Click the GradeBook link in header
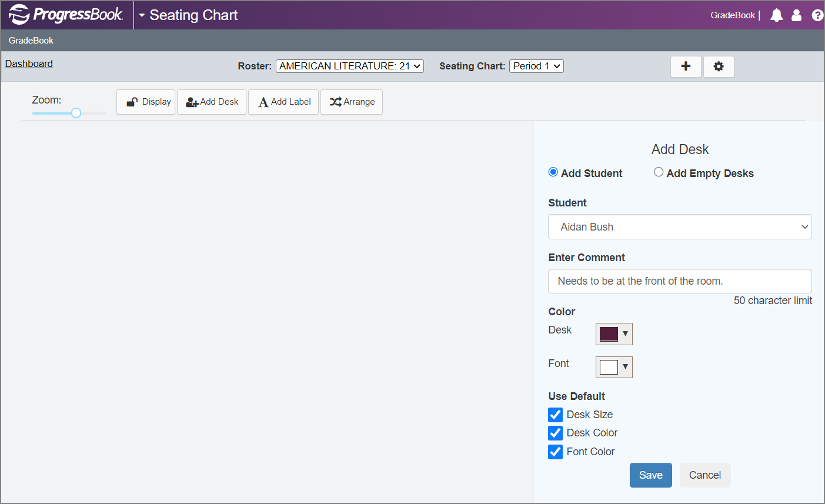 pos(733,15)
